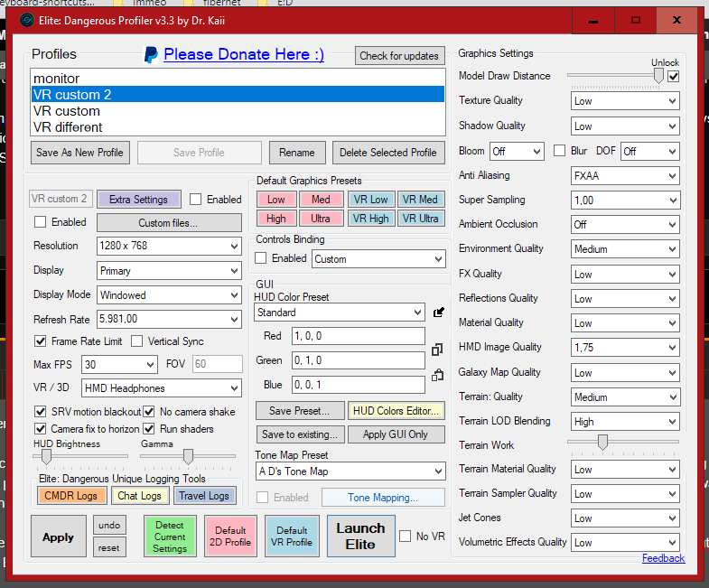Toggle Run shaders checkbox

point(149,429)
